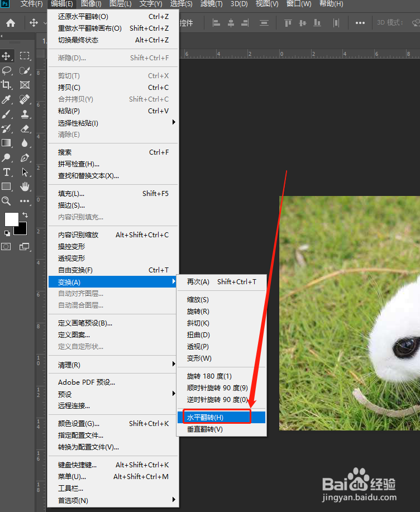The width and height of the screenshot is (420, 512).
Task: Expand the 首选项(N) submenu
Action: tap(113, 500)
